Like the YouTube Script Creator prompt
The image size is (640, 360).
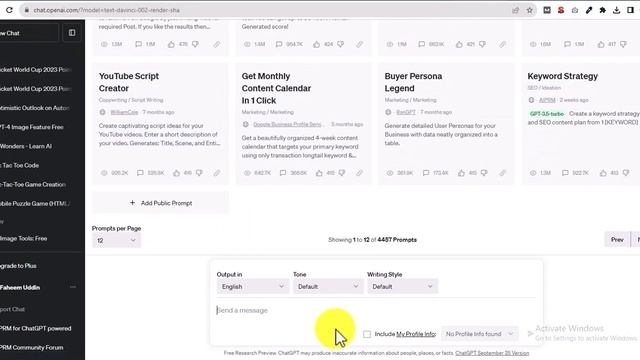176,173
